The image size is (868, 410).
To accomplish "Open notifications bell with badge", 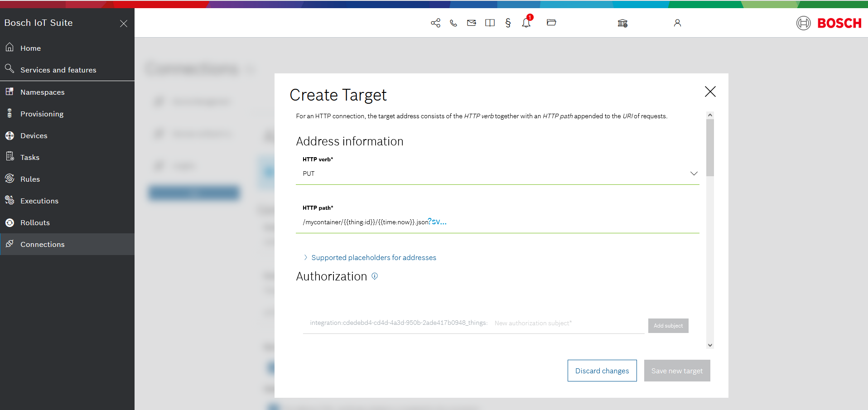I will [x=526, y=22].
